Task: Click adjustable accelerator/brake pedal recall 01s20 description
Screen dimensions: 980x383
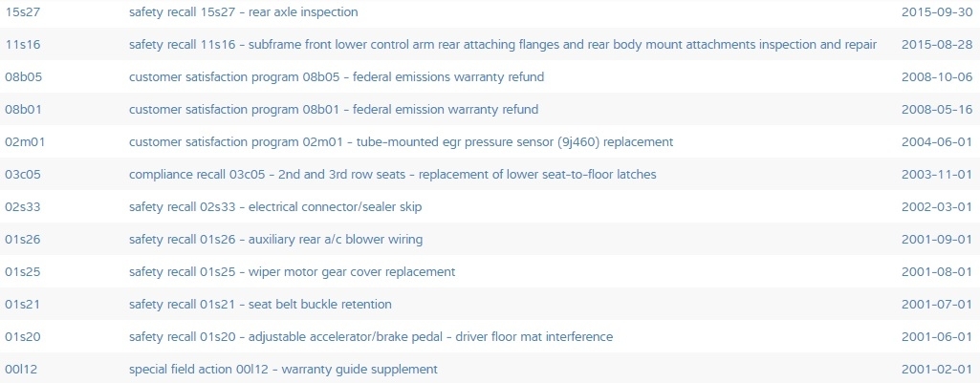Action: click(370, 337)
